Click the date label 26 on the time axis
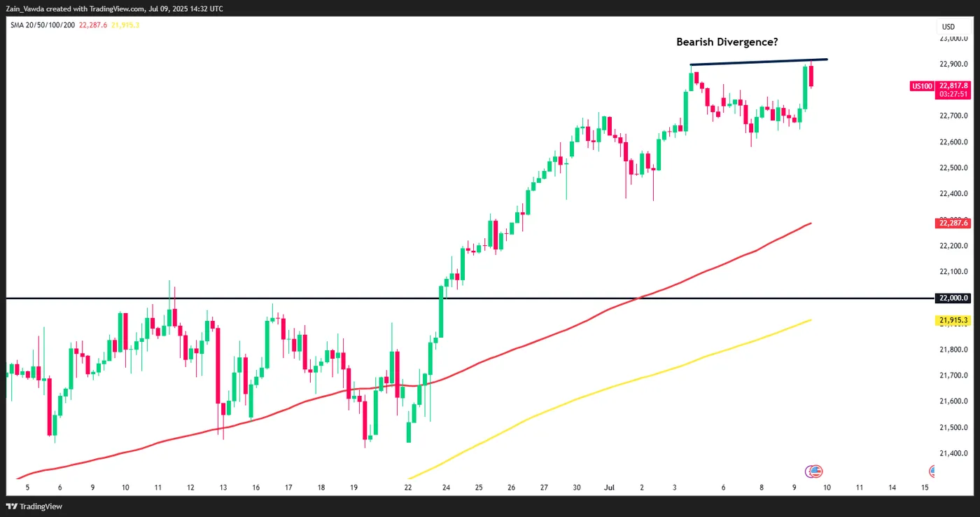The height and width of the screenshot is (517, 980). point(512,487)
